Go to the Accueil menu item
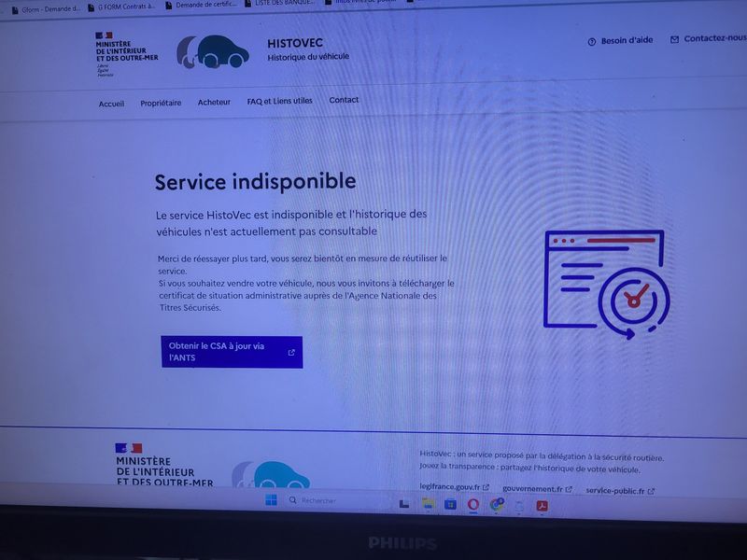The width and height of the screenshot is (747, 560). (111, 104)
